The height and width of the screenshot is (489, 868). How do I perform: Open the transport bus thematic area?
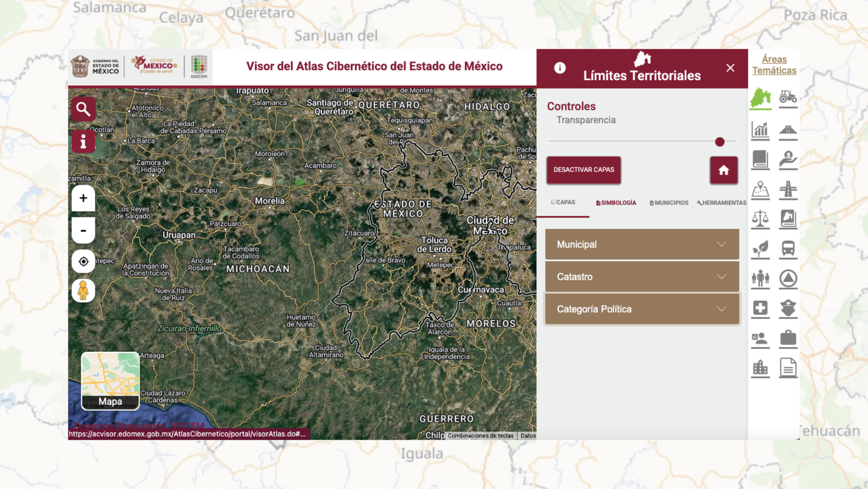click(788, 248)
